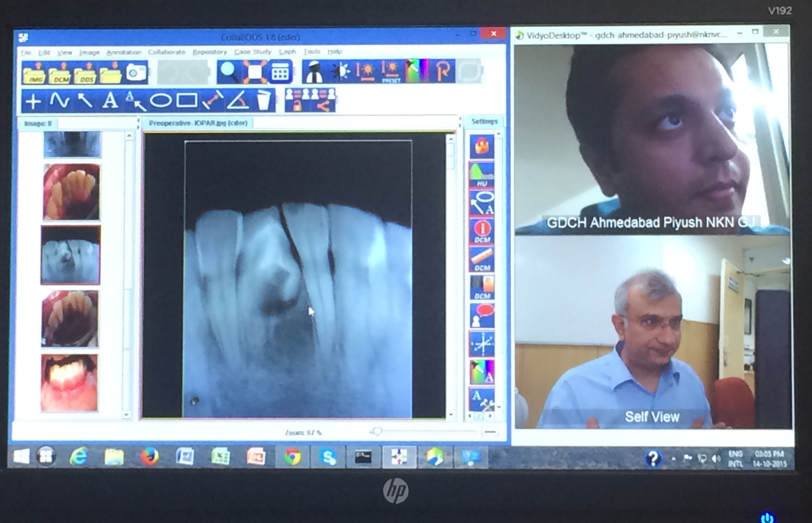Click the collaboration lock users icon
The height and width of the screenshot is (523, 812).
click(x=297, y=100)
